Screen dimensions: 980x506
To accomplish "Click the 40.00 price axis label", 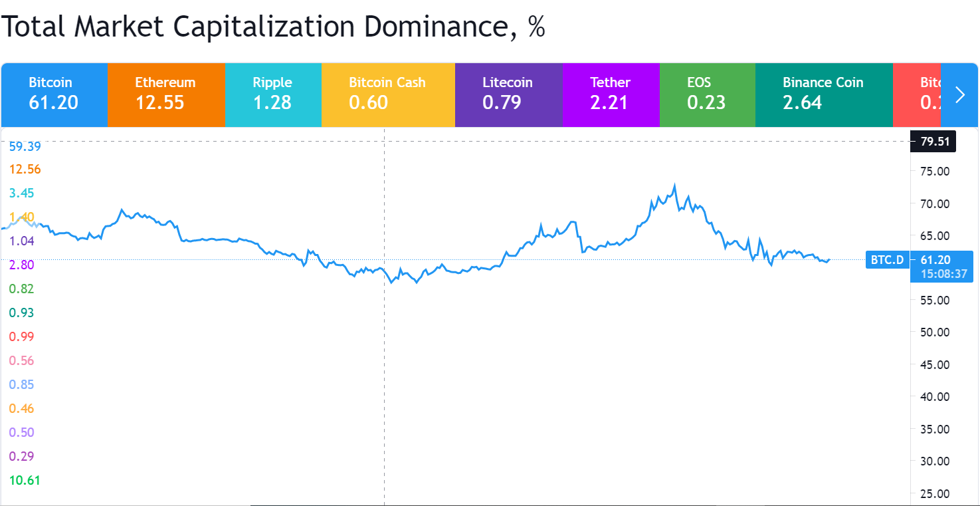I will coord(935,396).
